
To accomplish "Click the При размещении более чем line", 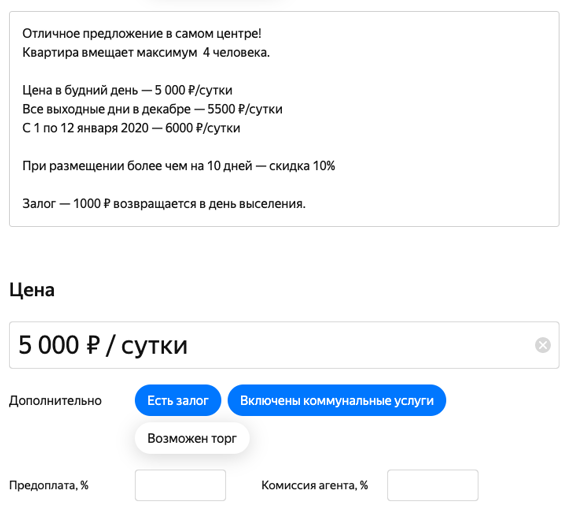I will 179,166.
